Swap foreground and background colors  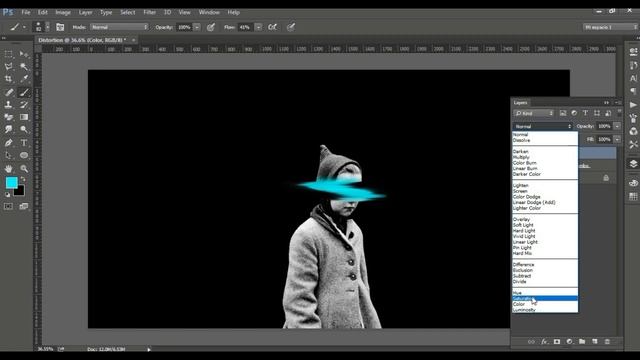click(23, 179)
